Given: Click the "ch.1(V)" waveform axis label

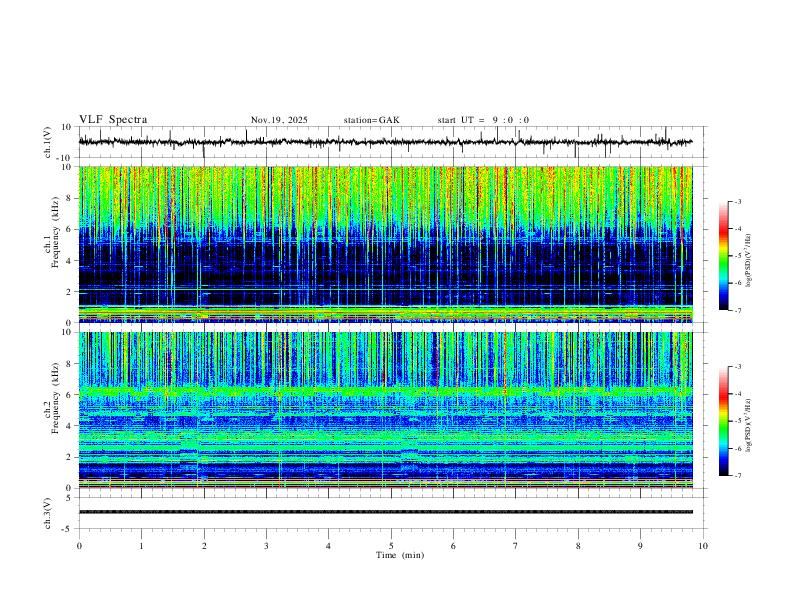Looking at the screenshot, I should [48, 142].
